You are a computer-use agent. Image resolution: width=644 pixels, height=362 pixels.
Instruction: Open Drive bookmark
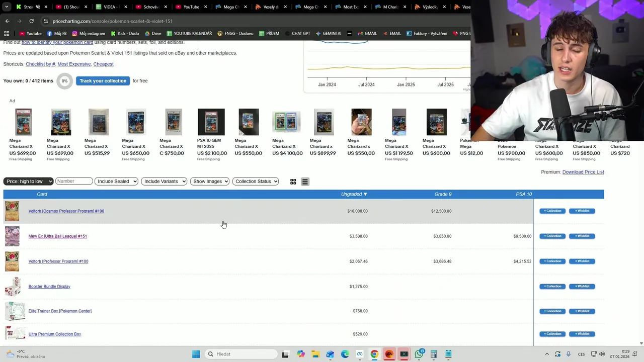(152, 33)
